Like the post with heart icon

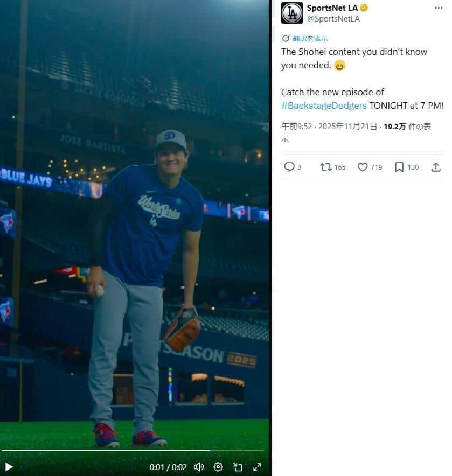(363, 167)
